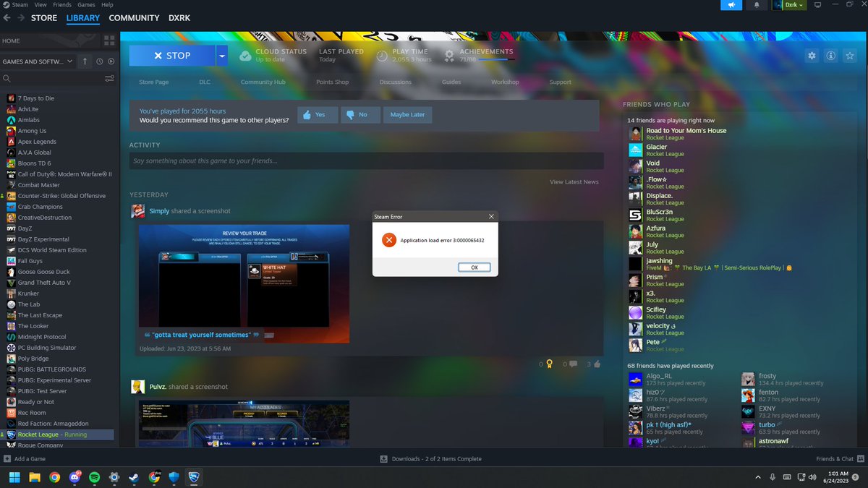Open the game settings gear icon
The height and width of the screenshot is (488, 868).
(x=812, y=56)
